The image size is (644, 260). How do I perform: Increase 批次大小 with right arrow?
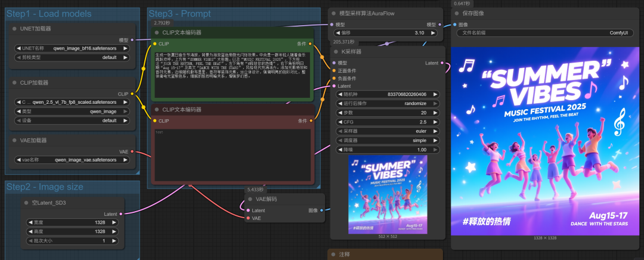[114, 241]
